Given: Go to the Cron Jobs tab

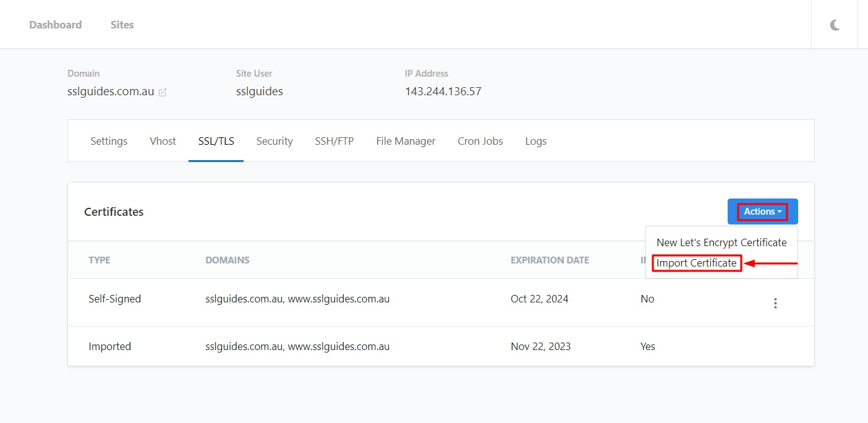Looking at the screenshot, I should [x=480, y=141].
